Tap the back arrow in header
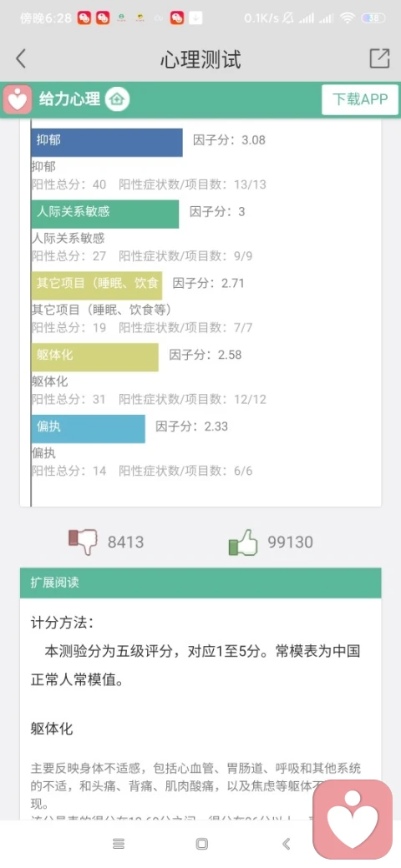This screenshot has width=401, height=868. tap(21, 58)
